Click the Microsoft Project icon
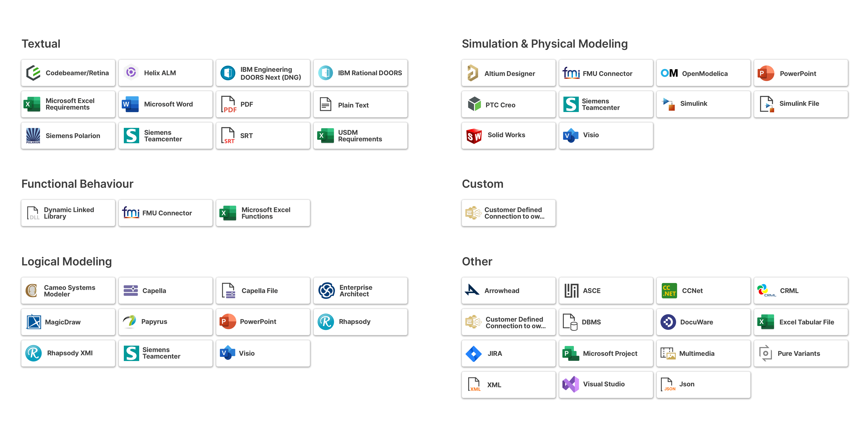 (571, 353)
